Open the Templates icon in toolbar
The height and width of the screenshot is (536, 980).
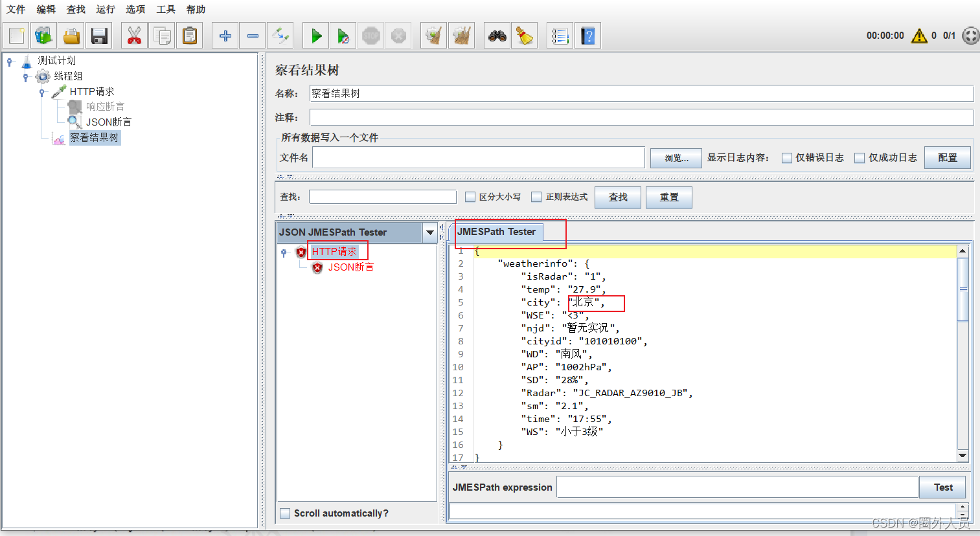click(x=44, y=36)
